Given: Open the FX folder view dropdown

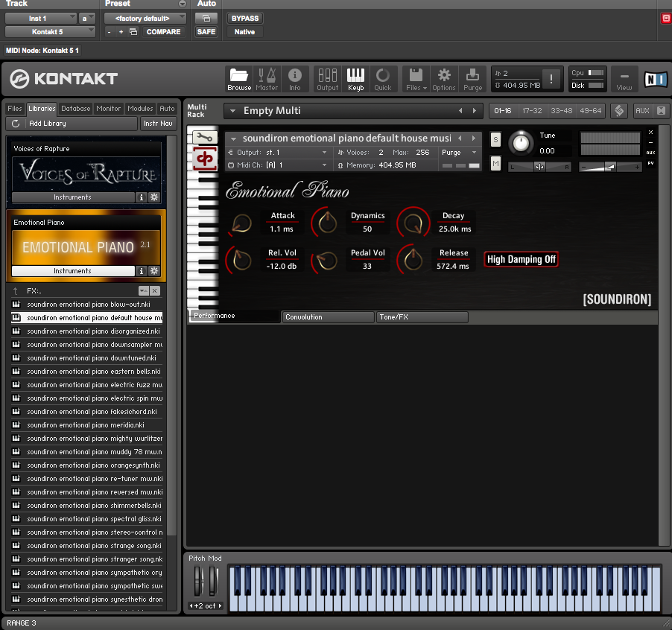Looking at the screenshot, I should click(x=143, y=291).
